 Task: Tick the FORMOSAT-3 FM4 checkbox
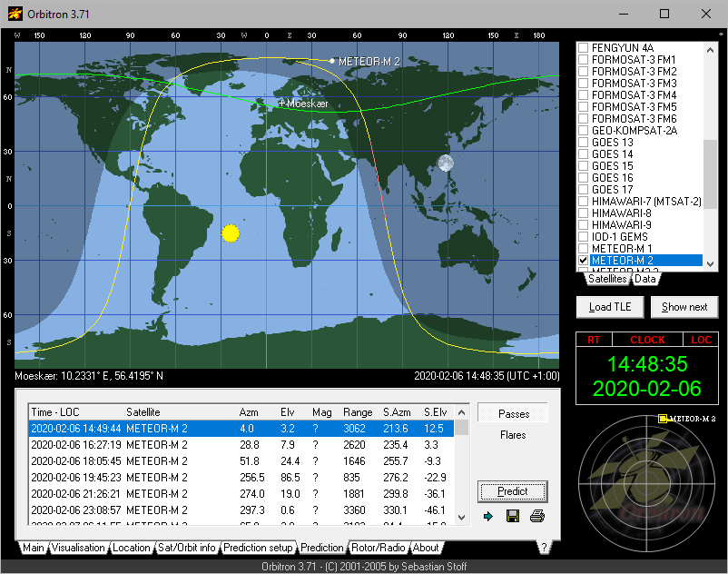584,95
